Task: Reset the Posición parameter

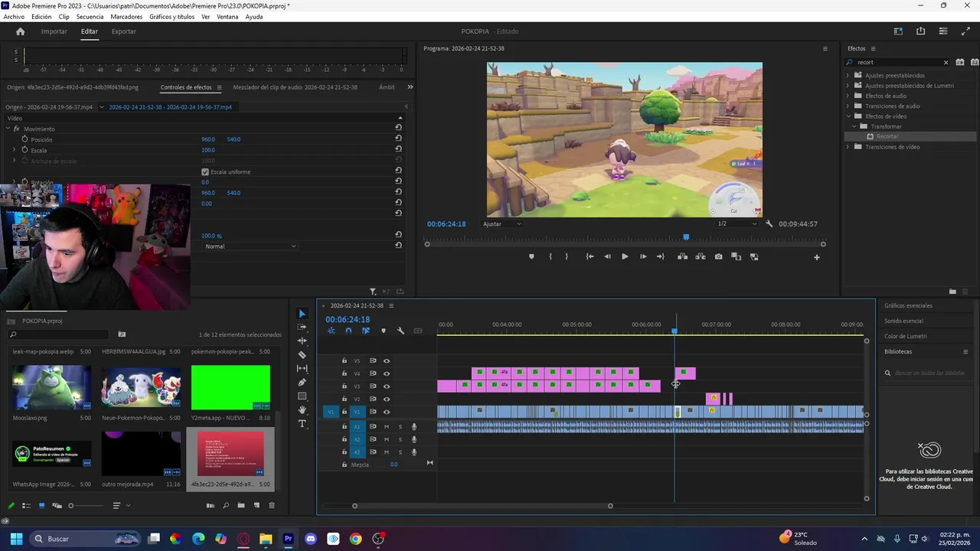Action: click(398, 139)
